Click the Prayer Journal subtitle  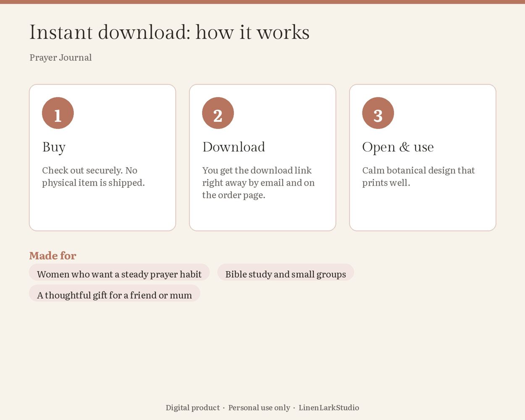[x=60, y=58]
